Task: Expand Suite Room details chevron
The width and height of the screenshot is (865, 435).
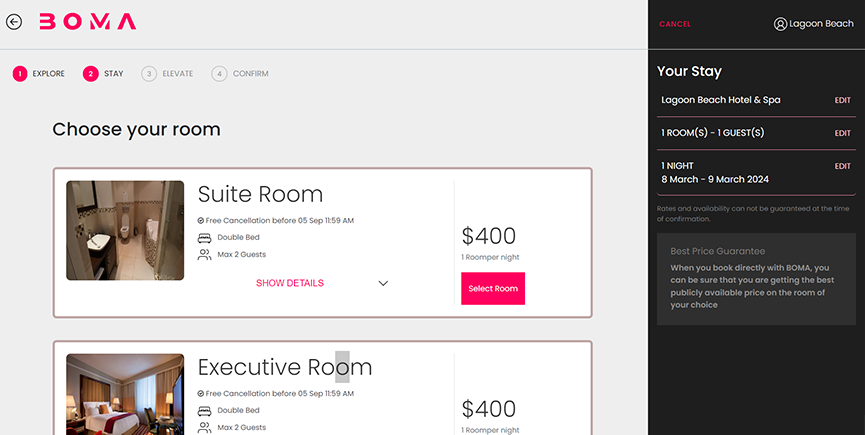Action: coord(383,283)
